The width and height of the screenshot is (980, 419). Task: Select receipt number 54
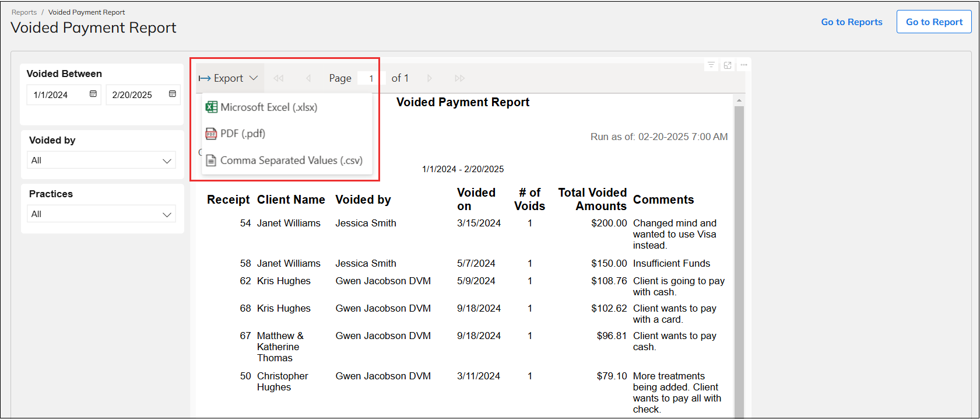click(x=245, y=224)
